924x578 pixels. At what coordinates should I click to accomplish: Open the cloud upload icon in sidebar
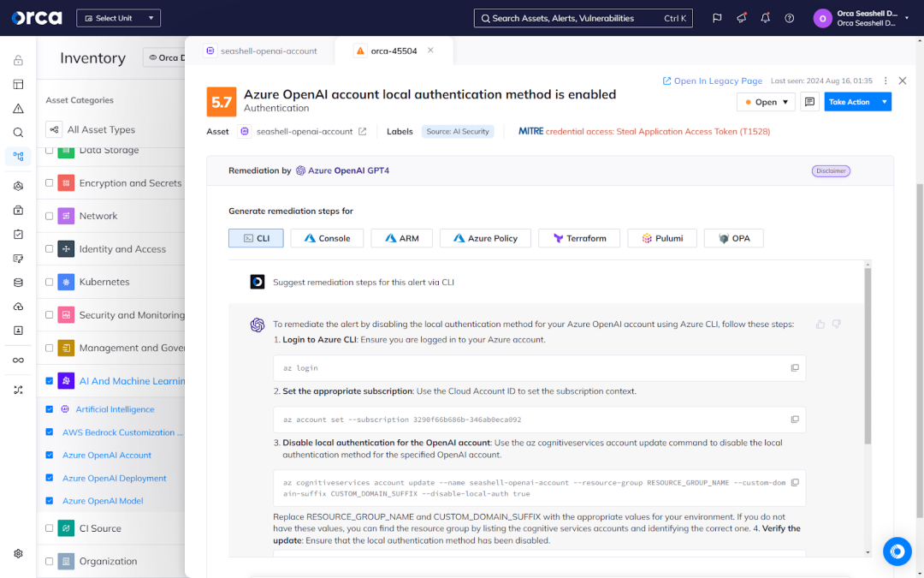(x=18, y=307)
